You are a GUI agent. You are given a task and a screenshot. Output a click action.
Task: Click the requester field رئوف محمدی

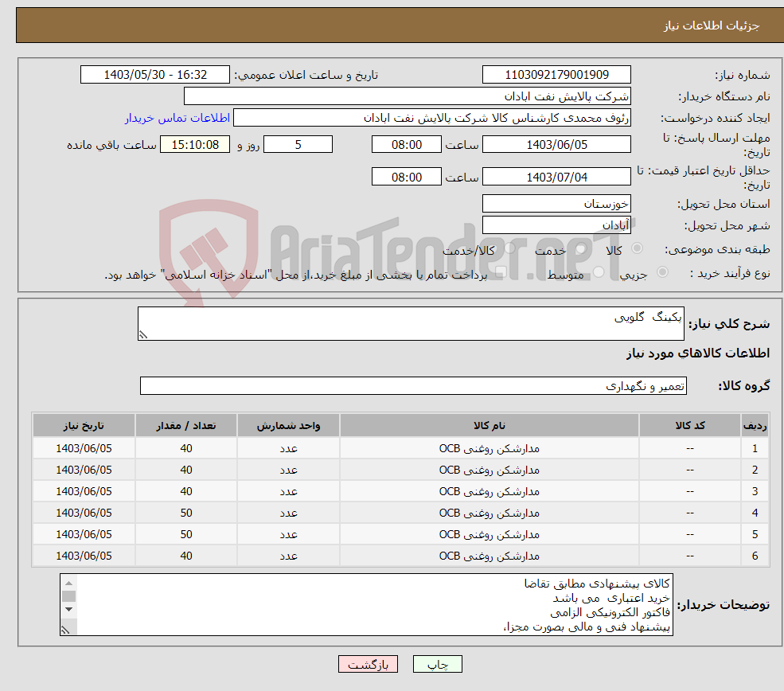(x=432, y=118)
